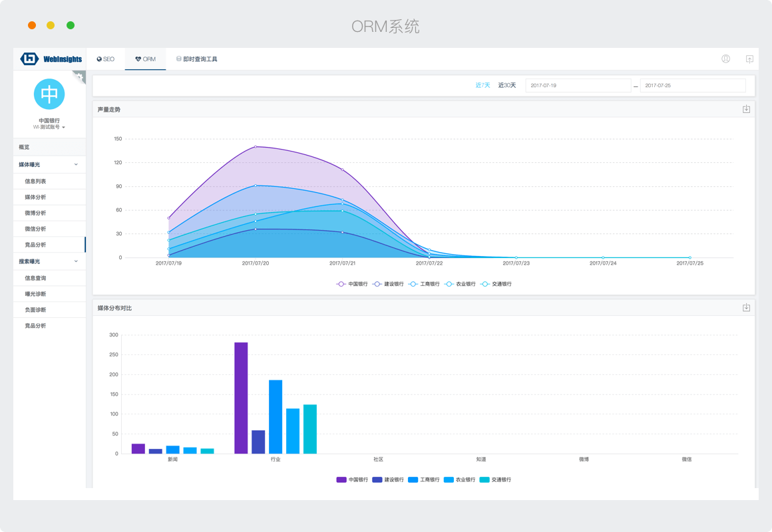Click the start date field 2017-07-19
Viewport: 772px width, 532px height.
pyautogui.click(x=578, y=85)
